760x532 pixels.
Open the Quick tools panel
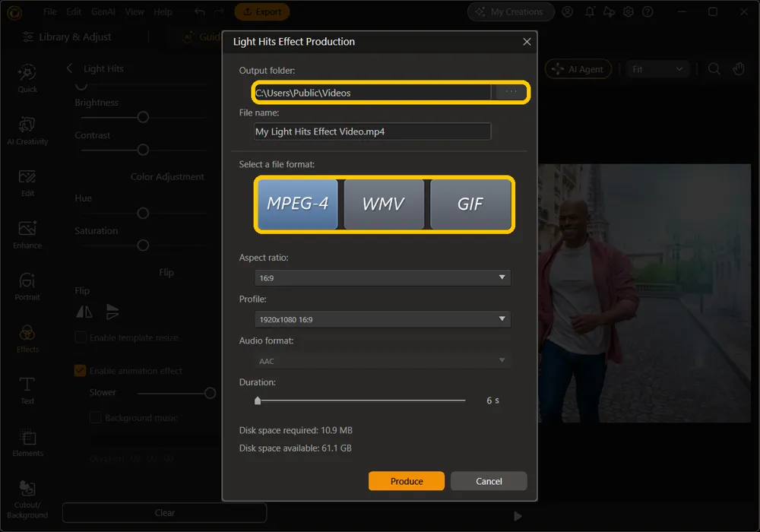tap(27, 78)
